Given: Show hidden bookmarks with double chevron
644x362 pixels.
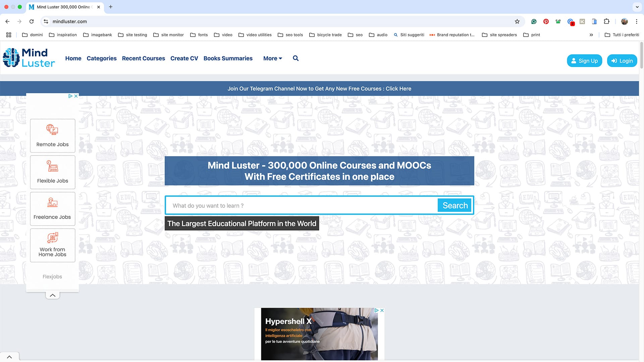Looking at the screenshot, I should coord(591,35).
